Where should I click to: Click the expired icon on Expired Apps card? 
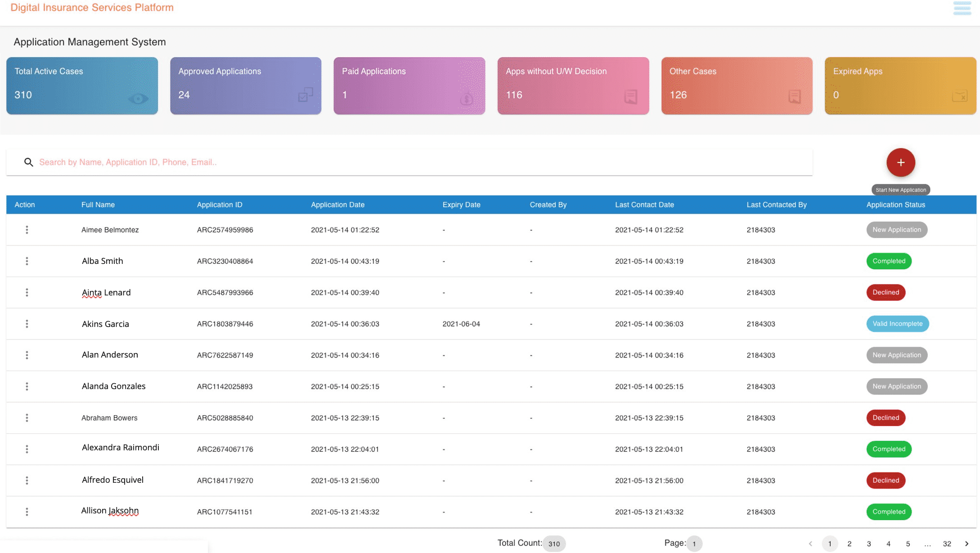pos(959,96)
